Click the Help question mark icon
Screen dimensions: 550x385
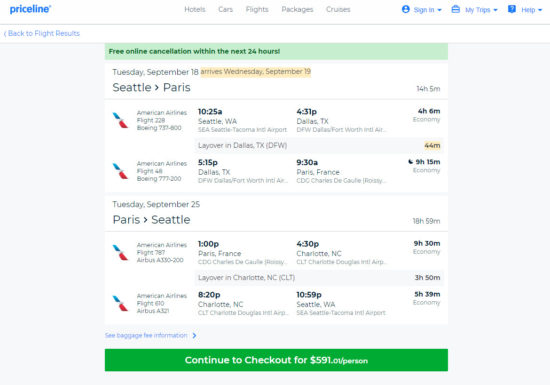pos(512,9)
